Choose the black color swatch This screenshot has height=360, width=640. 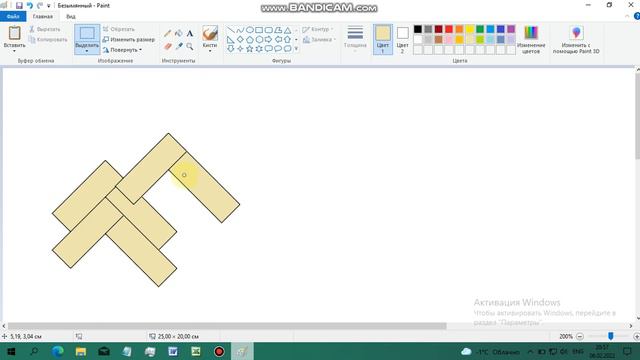point(418,29)
